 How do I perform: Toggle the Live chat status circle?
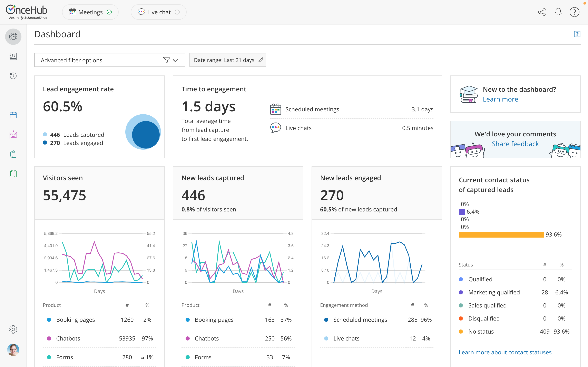pos(177,12)
